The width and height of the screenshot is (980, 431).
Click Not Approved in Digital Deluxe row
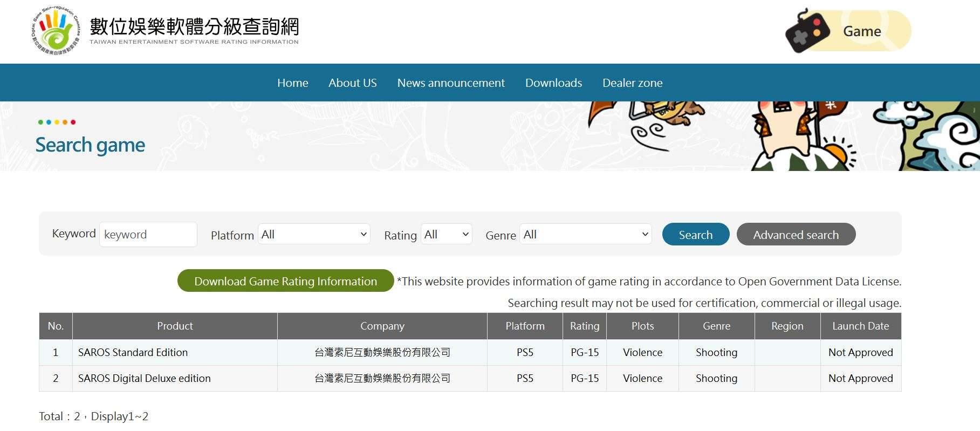(861, 378)
